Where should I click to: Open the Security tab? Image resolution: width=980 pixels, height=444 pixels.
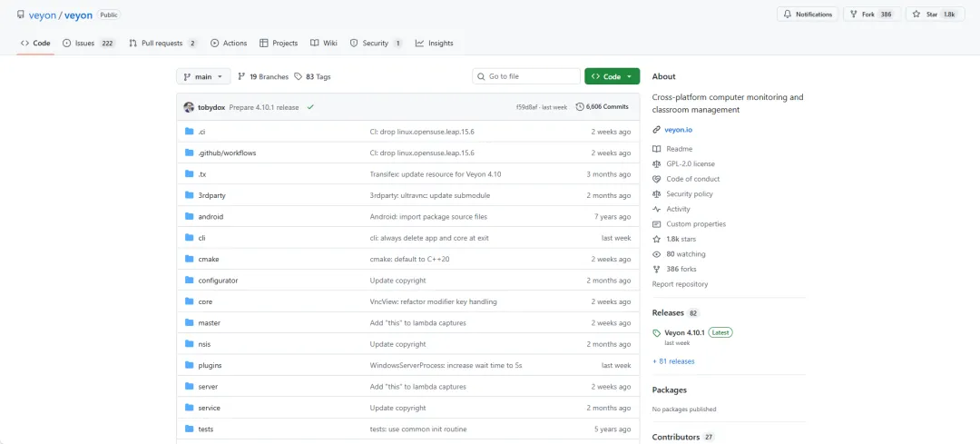(x=377, y=44)
